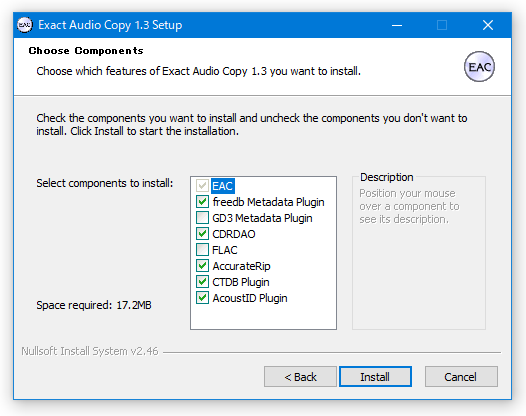The width and height of the screenshot is (526, 416).
Task: Uncheck the AcoustID Plugin checkbox
Action: point(202,298)
